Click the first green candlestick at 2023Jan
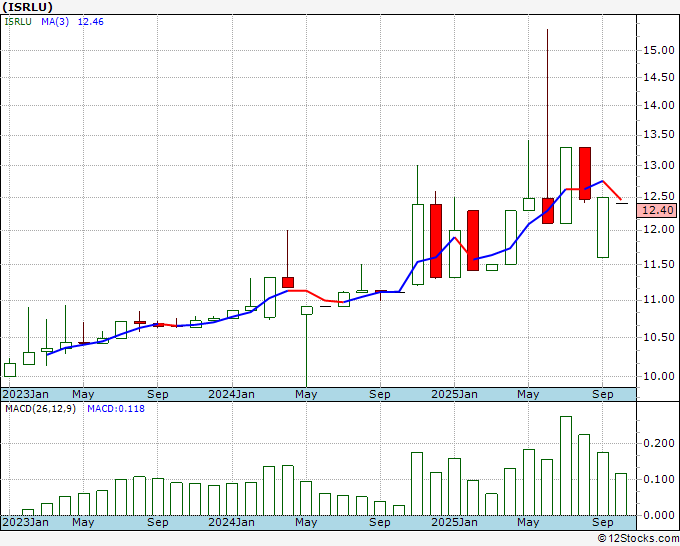Image resolution: width=680 pixels, height=546 pixels. 10,369
